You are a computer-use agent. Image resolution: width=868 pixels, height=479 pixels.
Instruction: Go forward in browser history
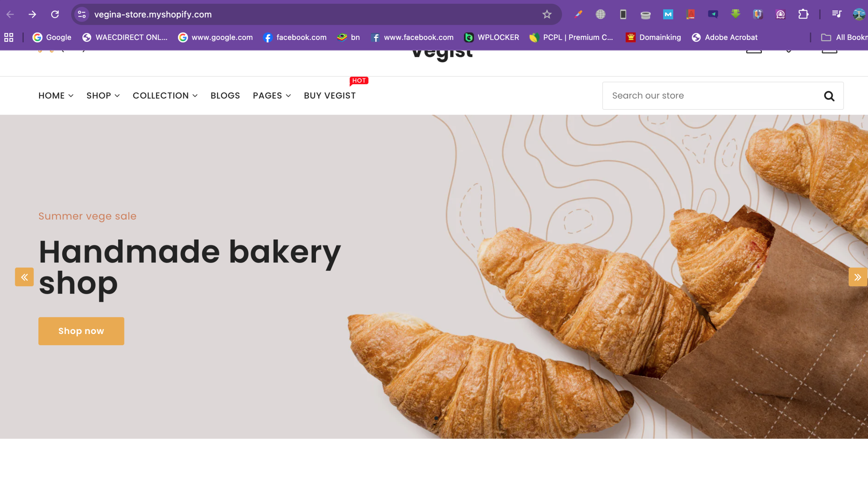[32, 15]
